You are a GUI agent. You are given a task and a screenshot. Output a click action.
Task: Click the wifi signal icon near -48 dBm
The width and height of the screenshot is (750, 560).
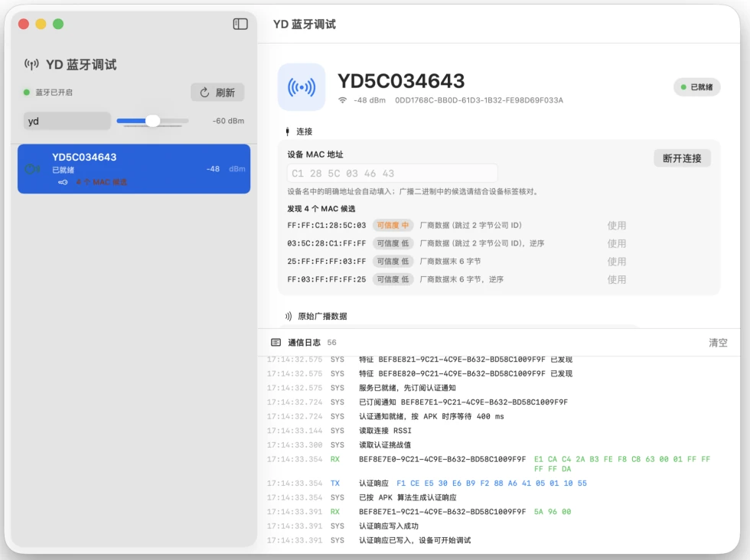pyautogui.click(x=343, y=100)
